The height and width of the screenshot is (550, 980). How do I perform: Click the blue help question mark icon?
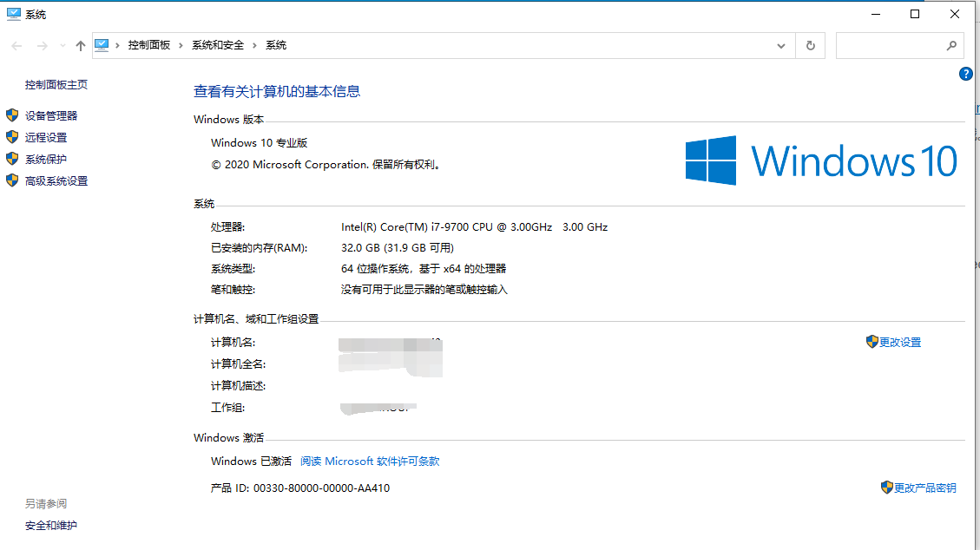(965, 74)
